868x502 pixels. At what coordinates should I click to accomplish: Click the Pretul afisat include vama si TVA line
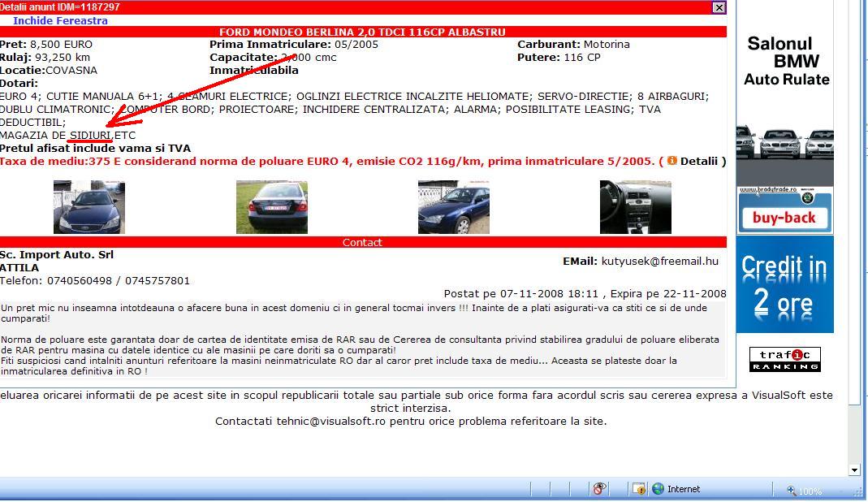point(95,149)
